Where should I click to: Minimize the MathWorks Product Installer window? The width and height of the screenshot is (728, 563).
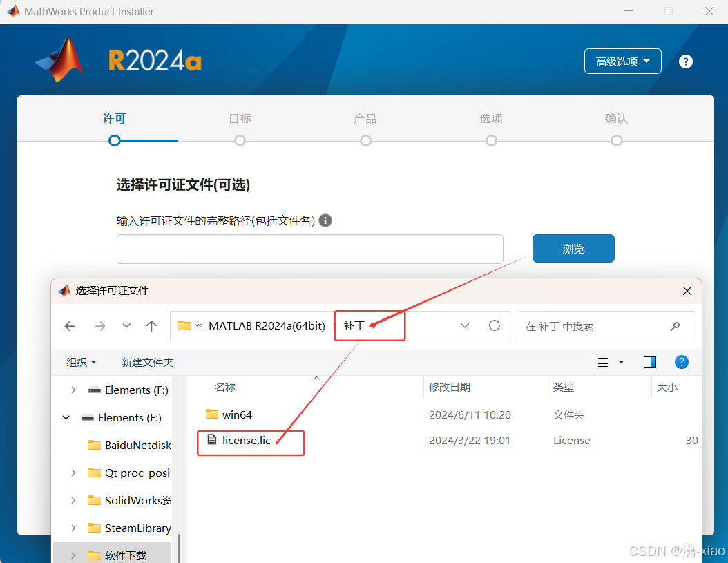coord(628,11)
